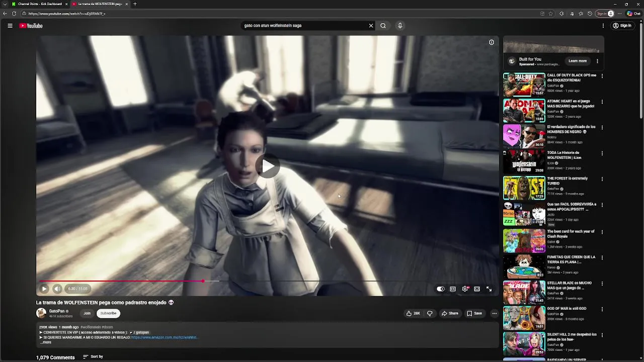Reload the page

[x=14, y=14]
